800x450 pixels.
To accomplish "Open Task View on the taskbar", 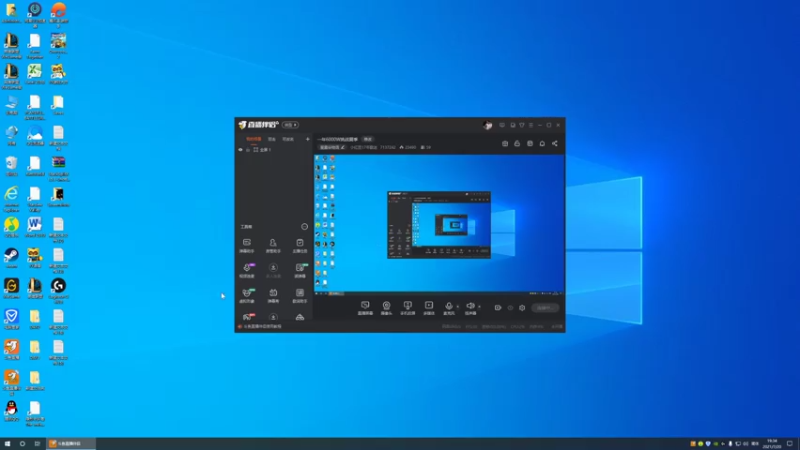I will tap(37, 444).
